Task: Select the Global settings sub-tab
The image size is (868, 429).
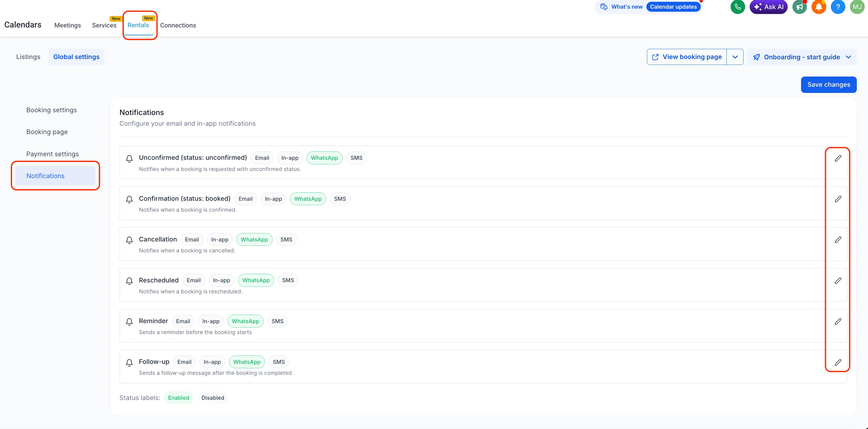Action: (76, 57)
